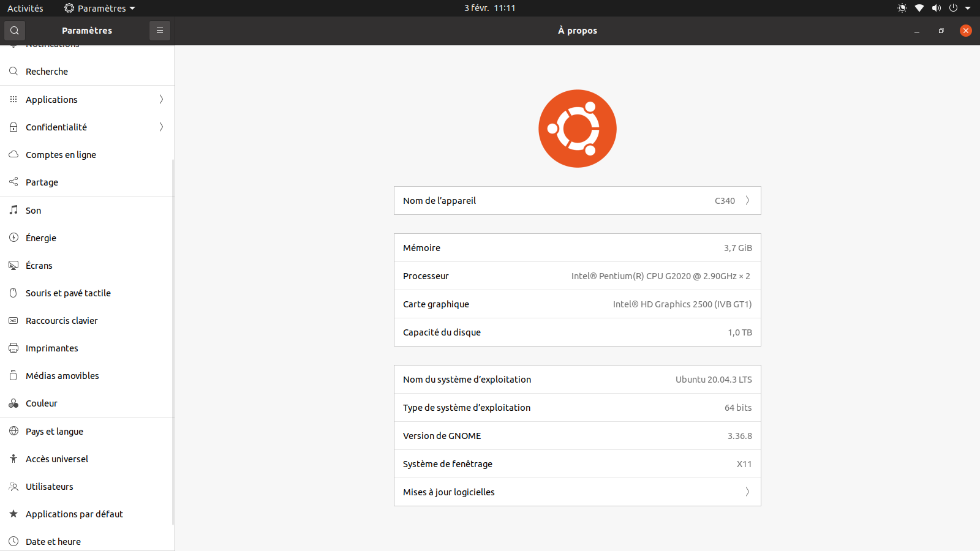Click the search magnifier icon in Paramètres header
The height and width of the screenshot is (551, 980).
pos(15,31)
